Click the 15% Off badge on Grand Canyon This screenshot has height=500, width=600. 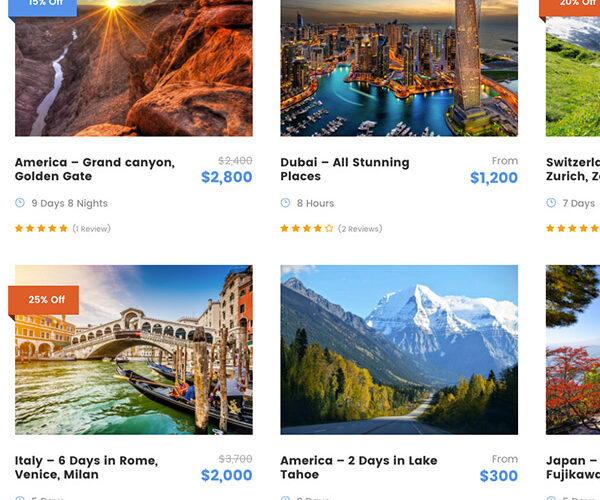(45, 4)
